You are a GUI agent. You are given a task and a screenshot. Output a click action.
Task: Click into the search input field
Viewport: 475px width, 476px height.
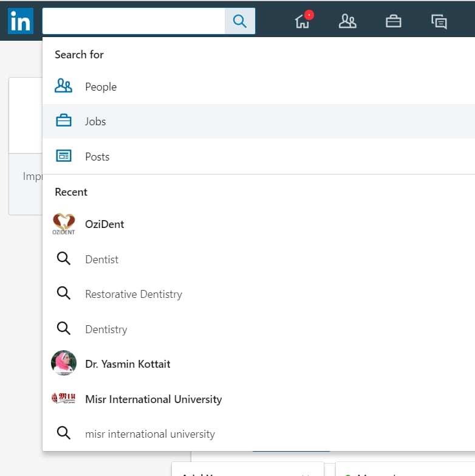click(x=134, y=21)
